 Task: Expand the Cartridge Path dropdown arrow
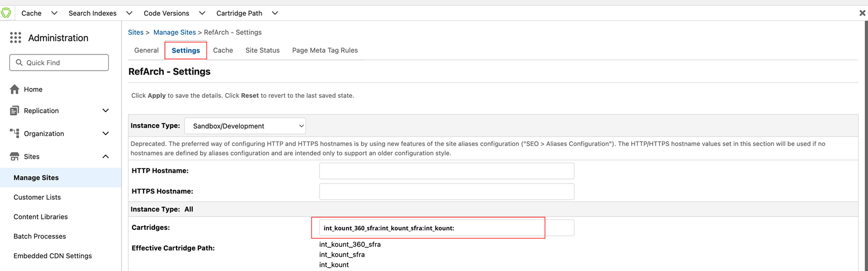tap(275, 13)
